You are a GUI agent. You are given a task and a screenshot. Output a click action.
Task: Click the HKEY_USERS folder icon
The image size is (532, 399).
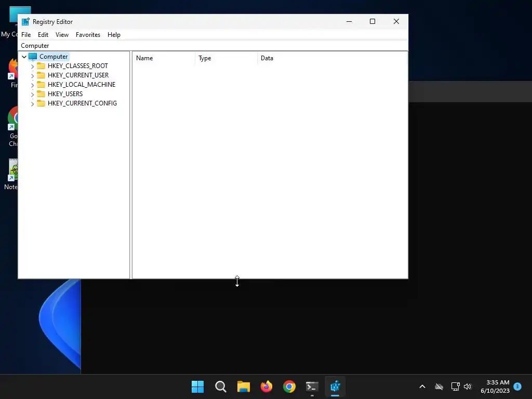[x=41, y=94]
